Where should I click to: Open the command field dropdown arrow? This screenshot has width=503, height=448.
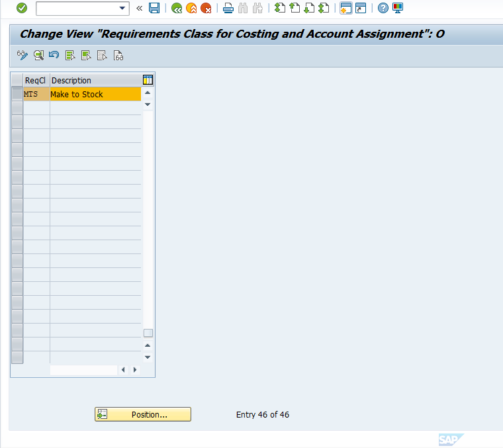tap(122, 9)
